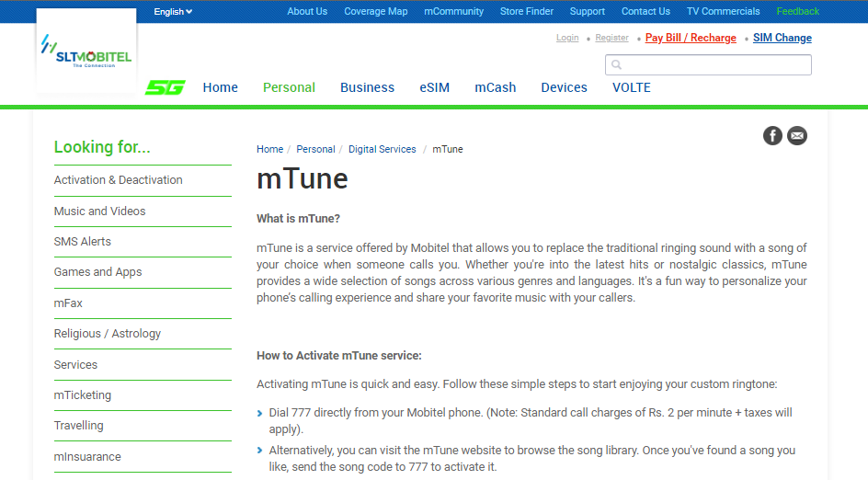View TV Commercials
Viewport: 868px width, 480px height.
[x=723, y=11]
